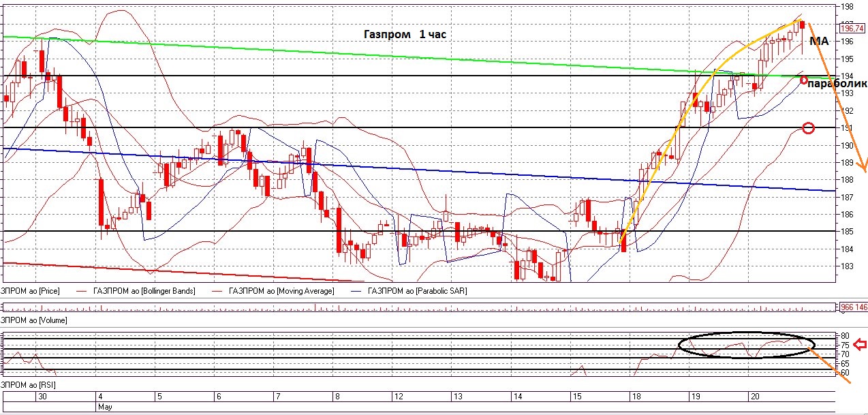This screenshot has height=415, width=868.
Task: Click the 191 price axis label
Action: (848, 128)
